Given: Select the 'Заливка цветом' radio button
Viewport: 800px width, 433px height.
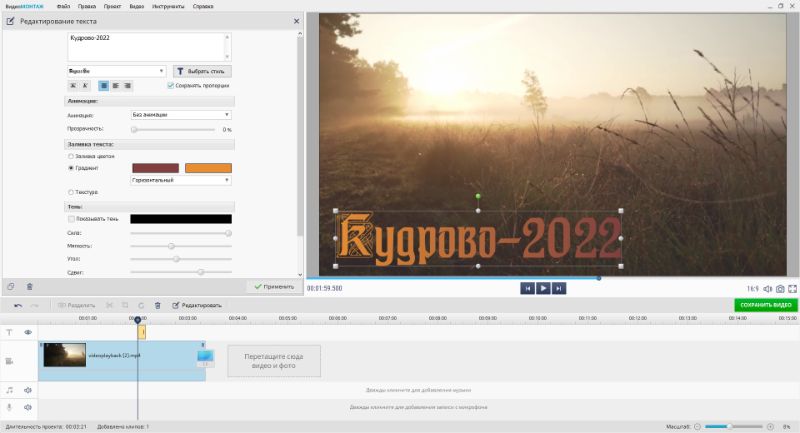Looking at the screenshot, I should 70,156.
